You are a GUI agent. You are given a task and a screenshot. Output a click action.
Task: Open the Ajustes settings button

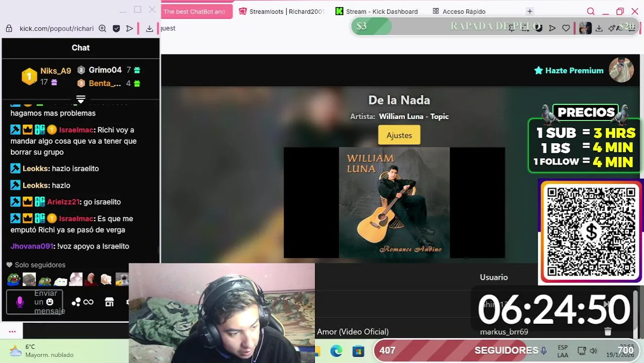[x=399, y=135]
